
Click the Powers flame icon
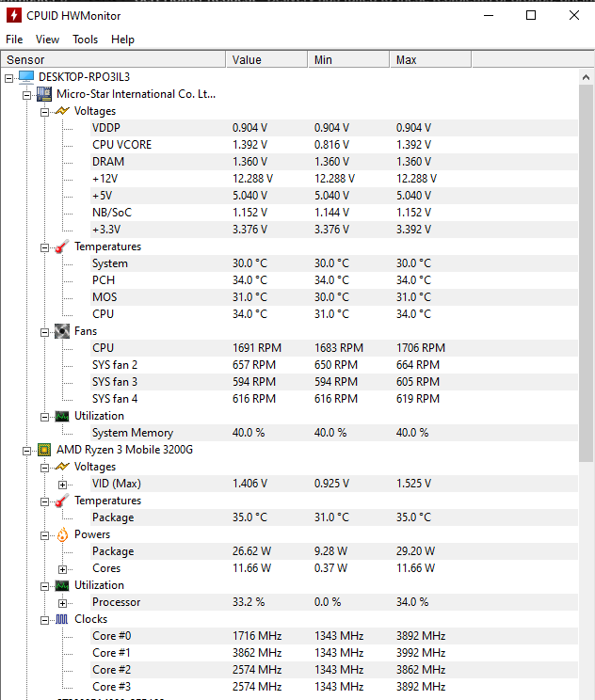coord(62,534)
